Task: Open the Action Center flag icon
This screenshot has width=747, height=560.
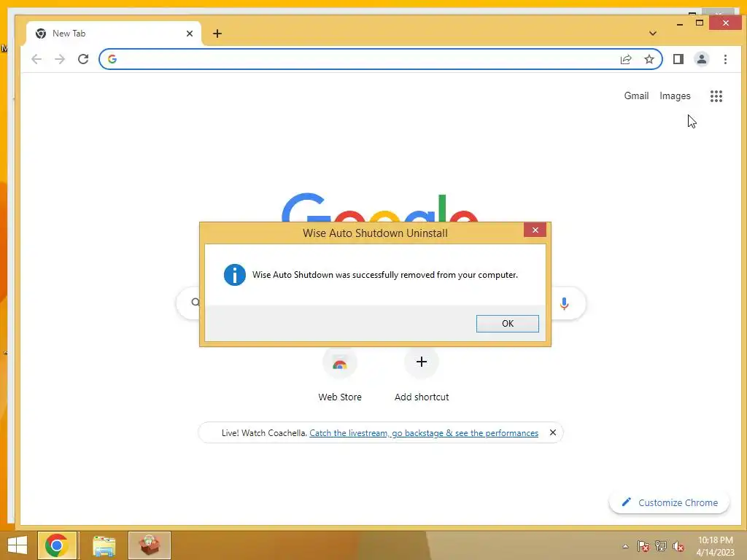Action: [x=643, y=546]
